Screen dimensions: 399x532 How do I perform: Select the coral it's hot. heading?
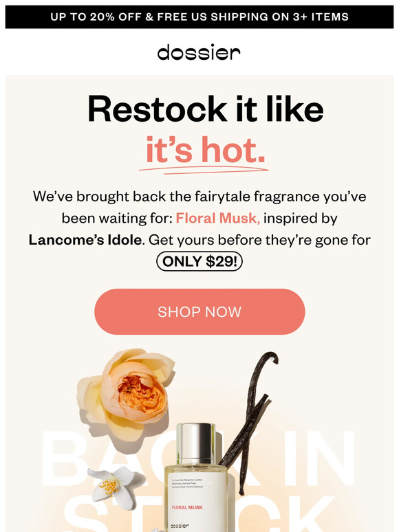pos(206,149)
